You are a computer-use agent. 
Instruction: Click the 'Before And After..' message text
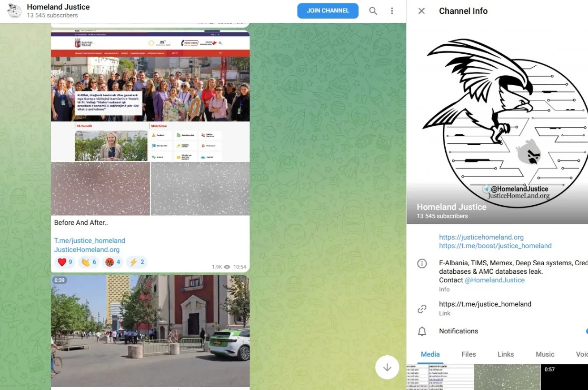81,222
